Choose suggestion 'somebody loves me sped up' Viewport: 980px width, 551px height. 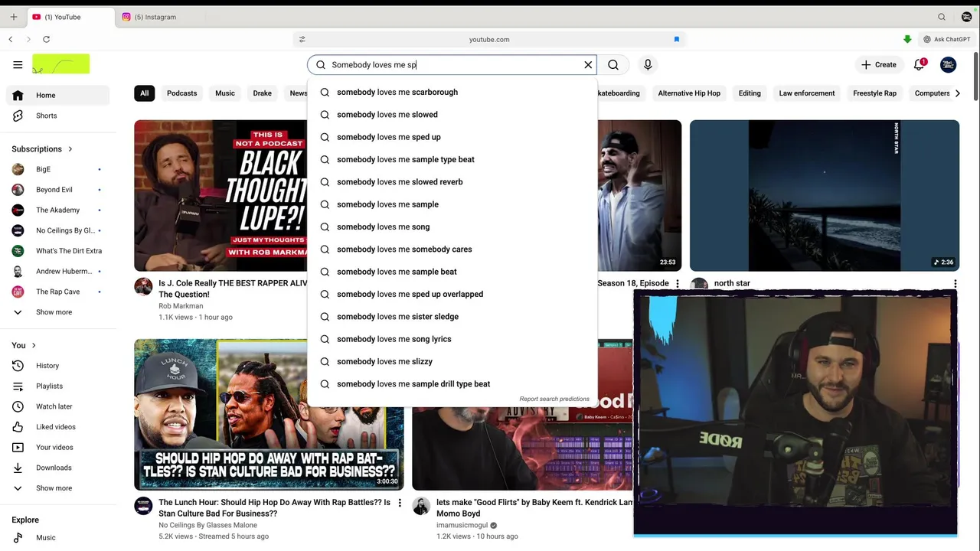(452, 137)
